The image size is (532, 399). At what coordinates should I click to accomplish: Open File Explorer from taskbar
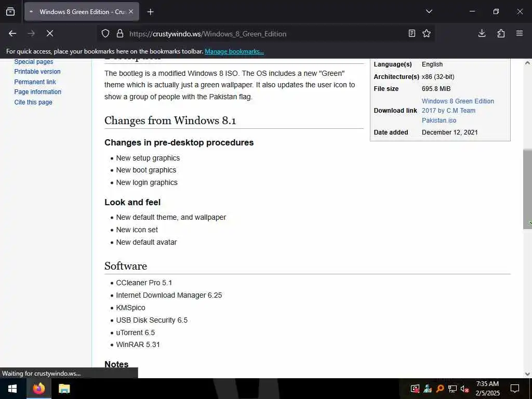64,389
